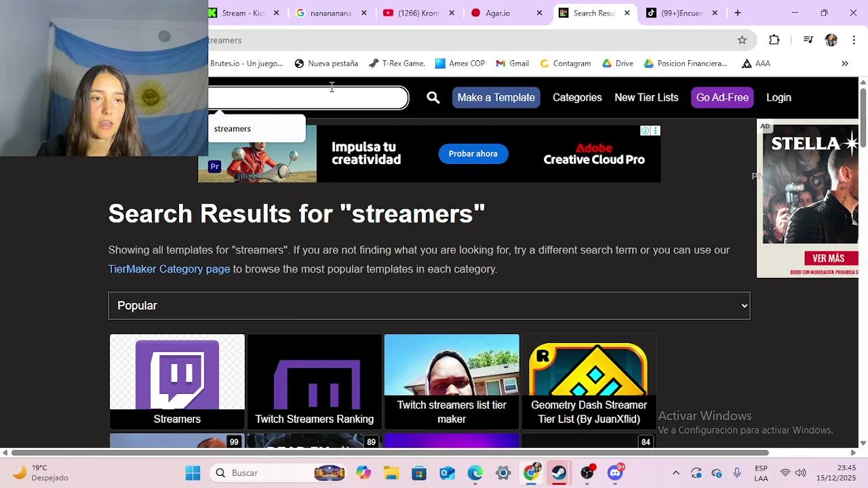Open the Twitch Streamers Ranking template
The height and width of the screenshot is (488, 868).
(x=315, y=382)
